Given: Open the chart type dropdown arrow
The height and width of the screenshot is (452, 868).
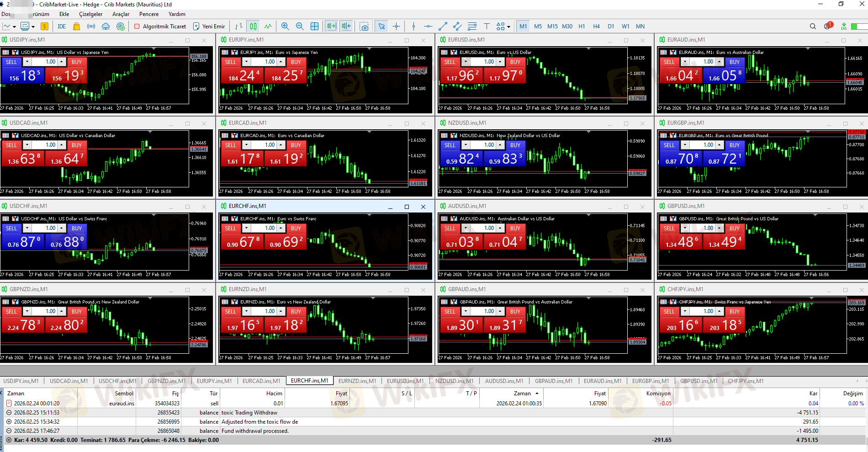Looking at the screenshot, I should tap(14, 27).
